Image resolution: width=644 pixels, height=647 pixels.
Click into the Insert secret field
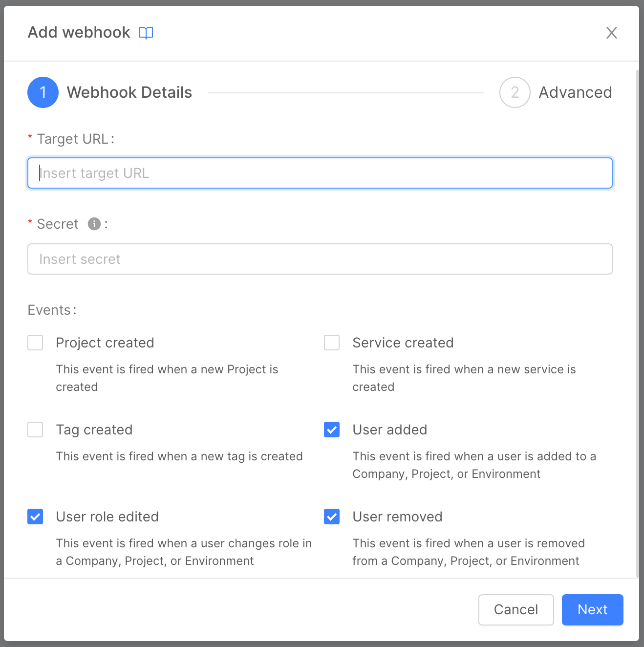(320, 259)
